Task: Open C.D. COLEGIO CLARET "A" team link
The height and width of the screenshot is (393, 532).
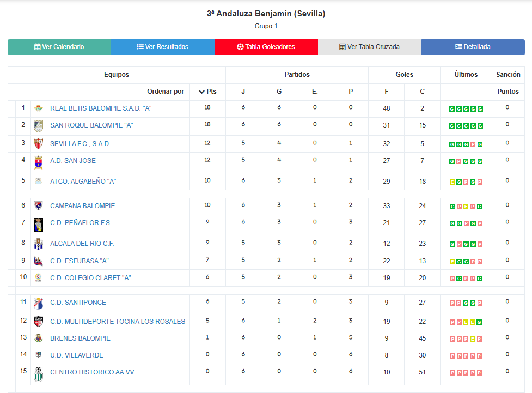Action: pyautogui.click(x=90, y=278)
